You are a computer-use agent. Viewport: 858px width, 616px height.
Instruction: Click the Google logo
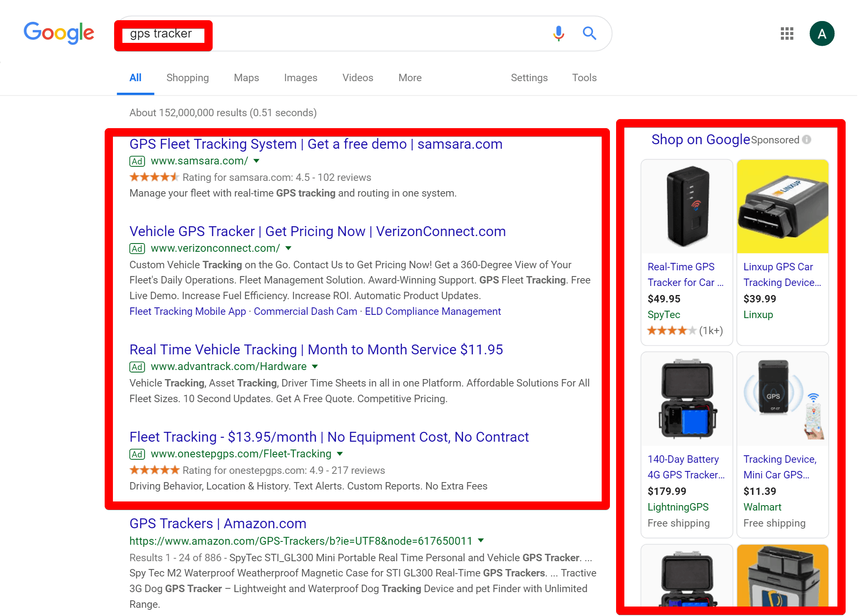click(x=59, y=33)
